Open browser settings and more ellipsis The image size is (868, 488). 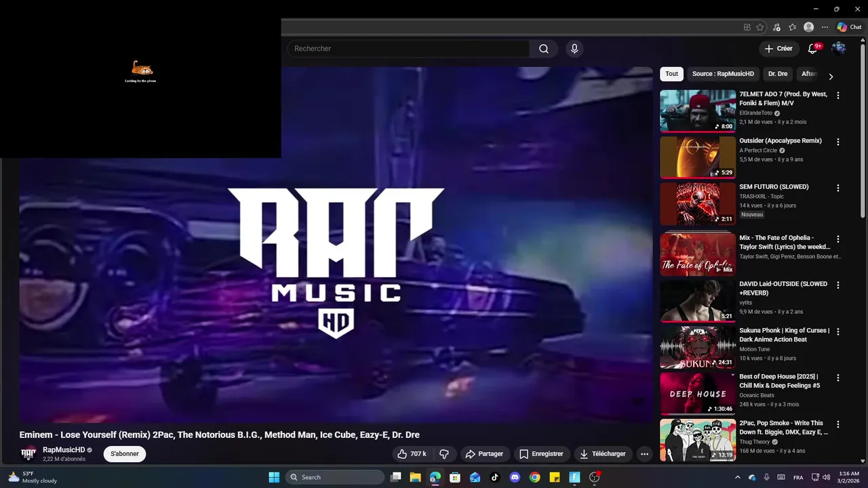click(825, 27)
